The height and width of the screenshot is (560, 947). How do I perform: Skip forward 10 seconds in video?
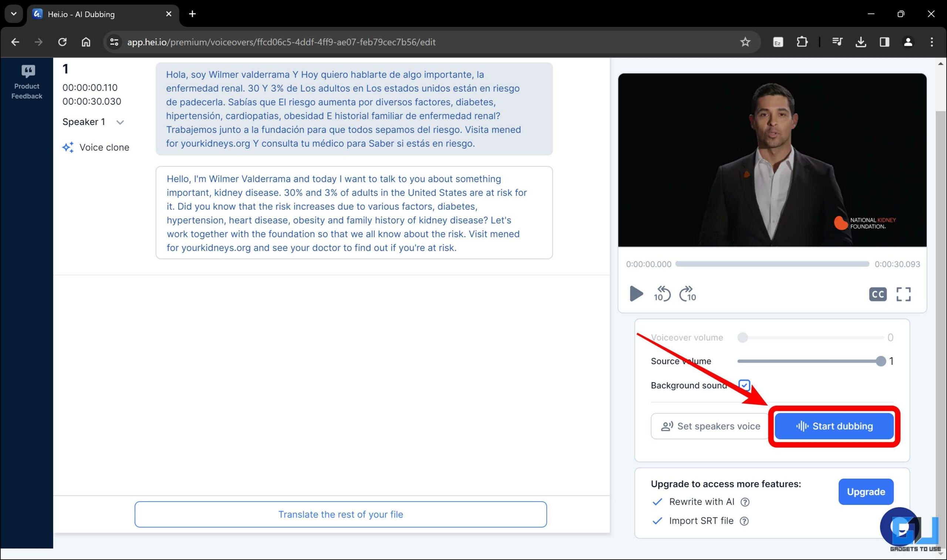688,293
